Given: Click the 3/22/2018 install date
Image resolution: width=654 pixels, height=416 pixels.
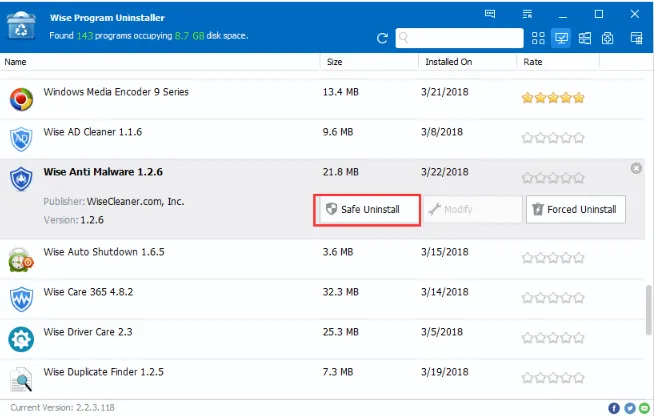Looking at the screenshot, I should pyautogui.click(x=445, y=172).
